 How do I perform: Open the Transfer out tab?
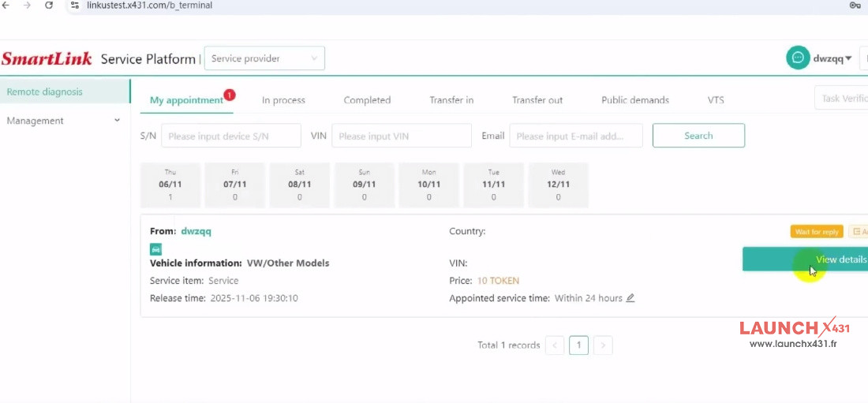click(x=537, y=100)
